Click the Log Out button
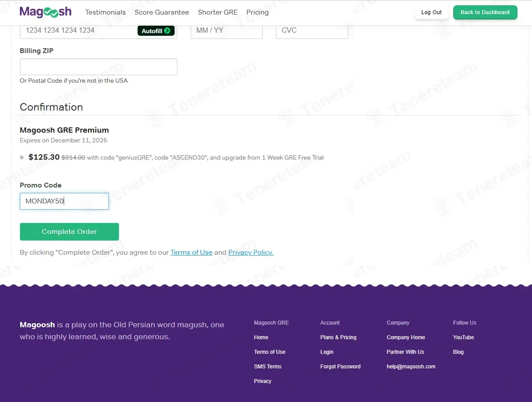 click(431, 12)
